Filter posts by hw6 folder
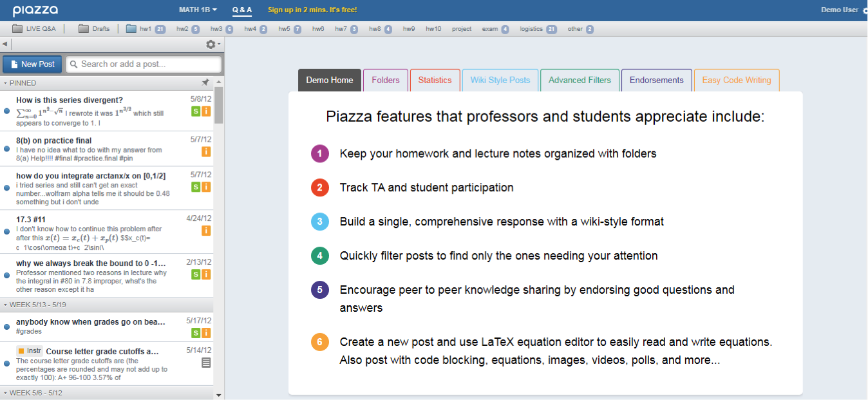Screen dimensions: 868x400 click(318, 29)
